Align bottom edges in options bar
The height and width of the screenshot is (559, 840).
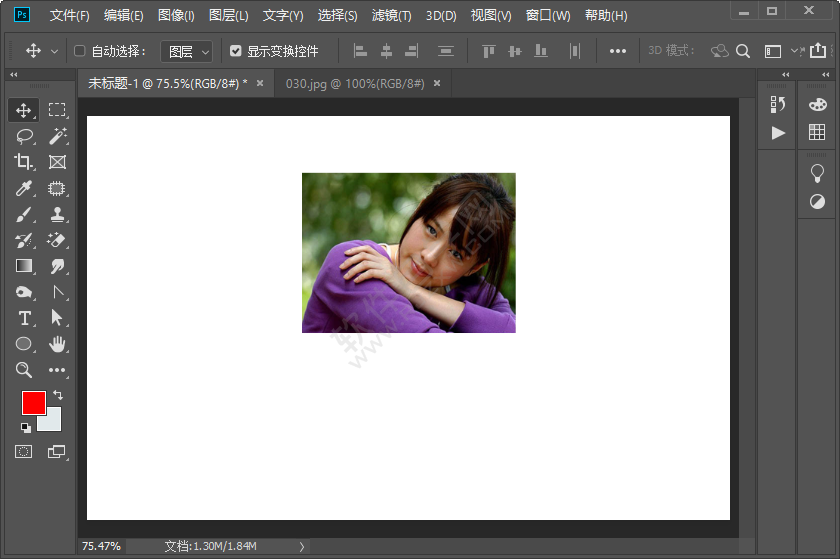541,51
